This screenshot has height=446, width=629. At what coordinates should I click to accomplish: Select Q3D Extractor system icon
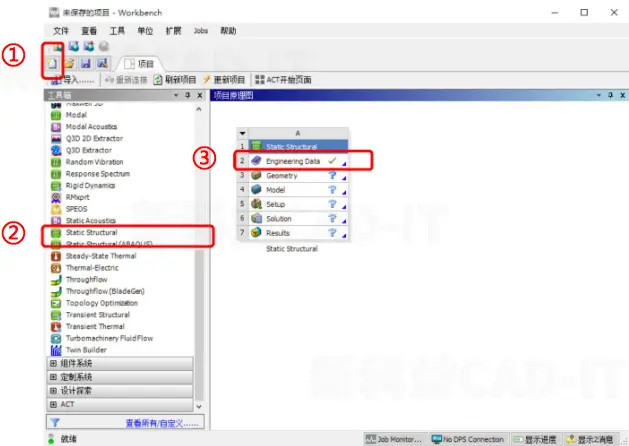[56, 150]
